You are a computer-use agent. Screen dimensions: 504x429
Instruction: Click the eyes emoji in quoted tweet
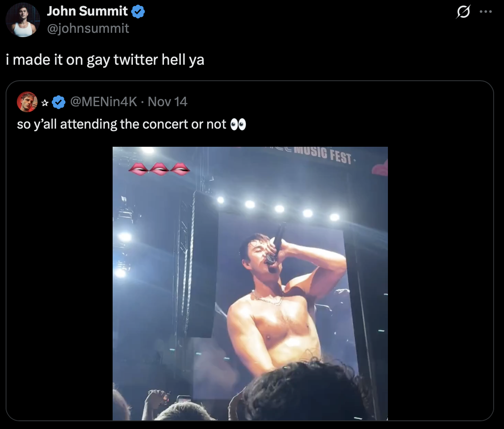point(238,125)
